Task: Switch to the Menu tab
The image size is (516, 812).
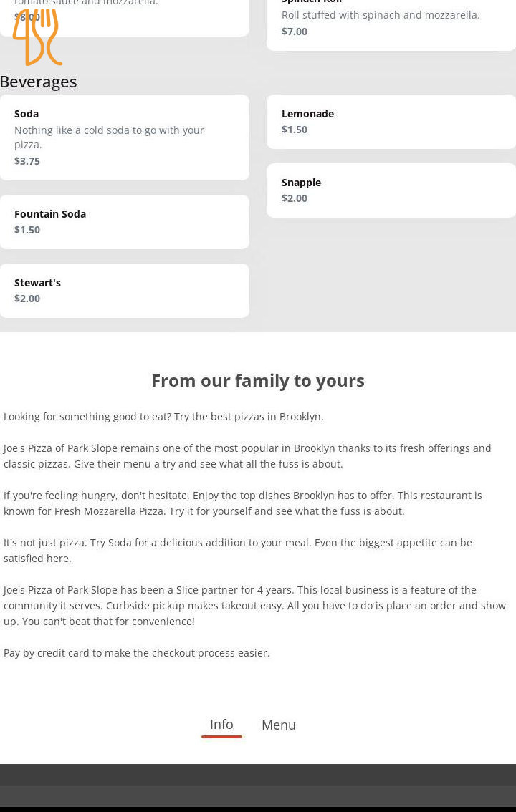Action: coord(279,725)
